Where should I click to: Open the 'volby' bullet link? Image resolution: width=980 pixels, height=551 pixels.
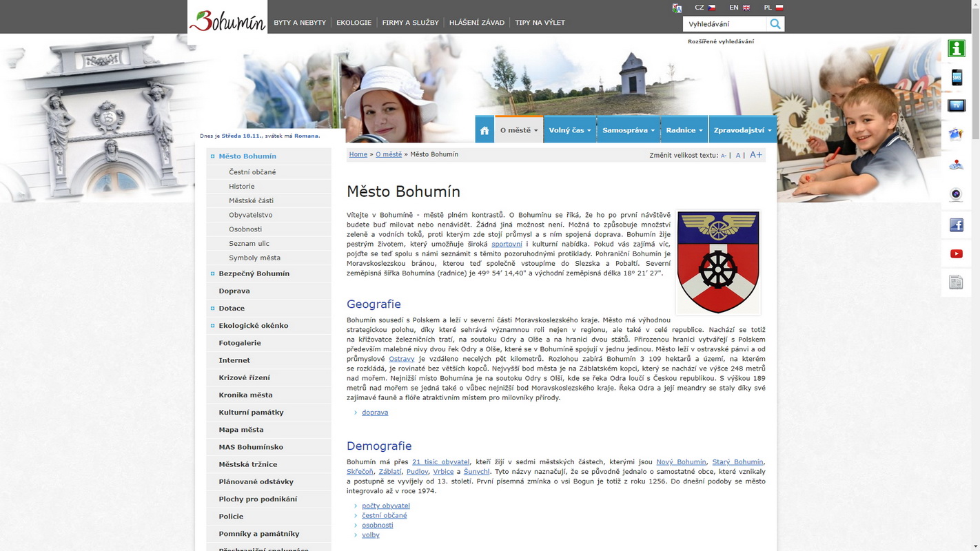click(x=371, y=534)
